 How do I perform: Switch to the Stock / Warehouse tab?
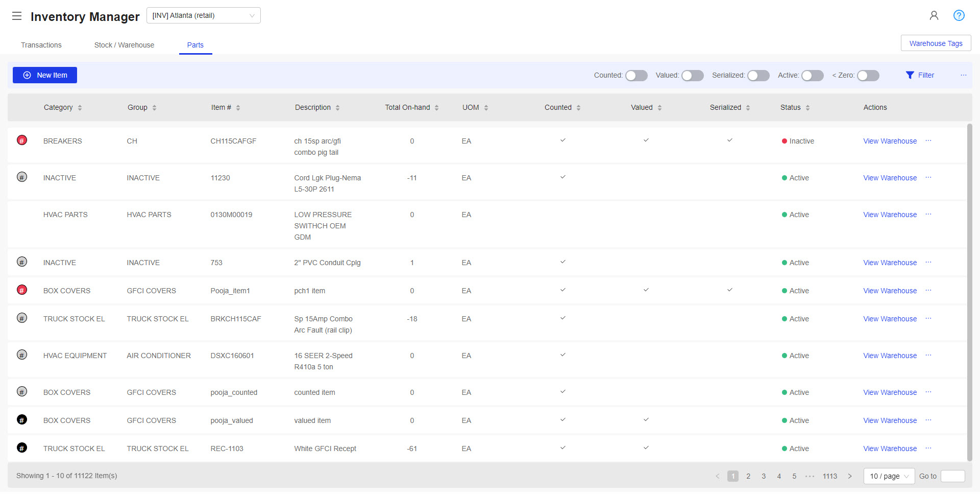point(124,45)
